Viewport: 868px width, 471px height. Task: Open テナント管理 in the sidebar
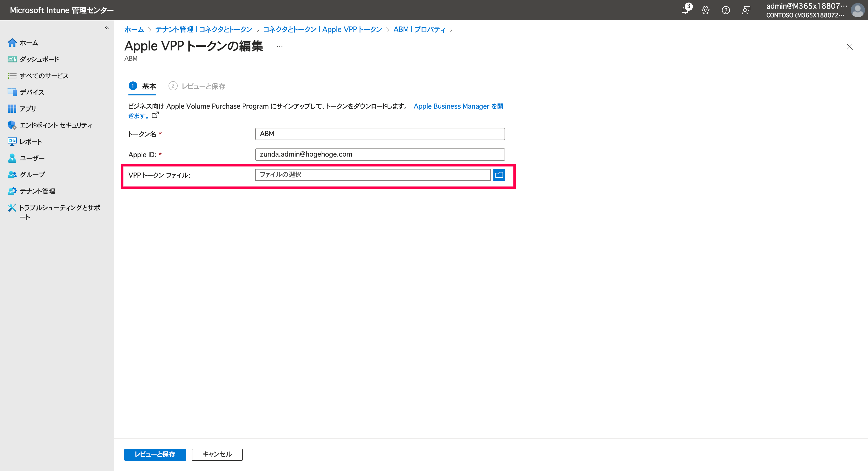[37, 191]
